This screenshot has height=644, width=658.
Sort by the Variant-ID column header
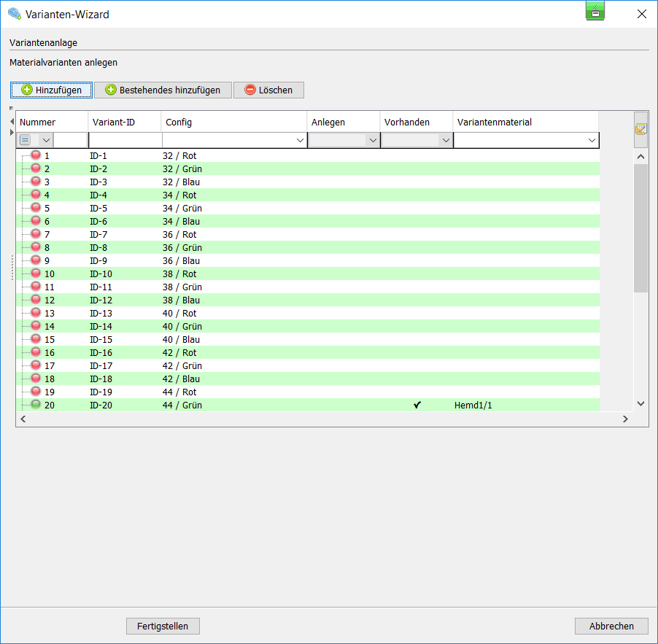tap(124, 122)
